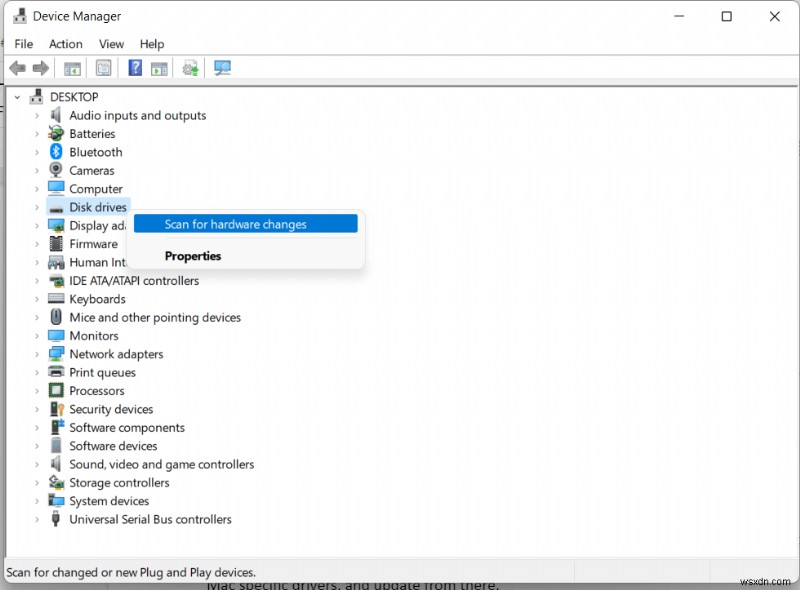Click the Disk drives icon
This screenshot has width=800, height=590.
coord(56,208)
